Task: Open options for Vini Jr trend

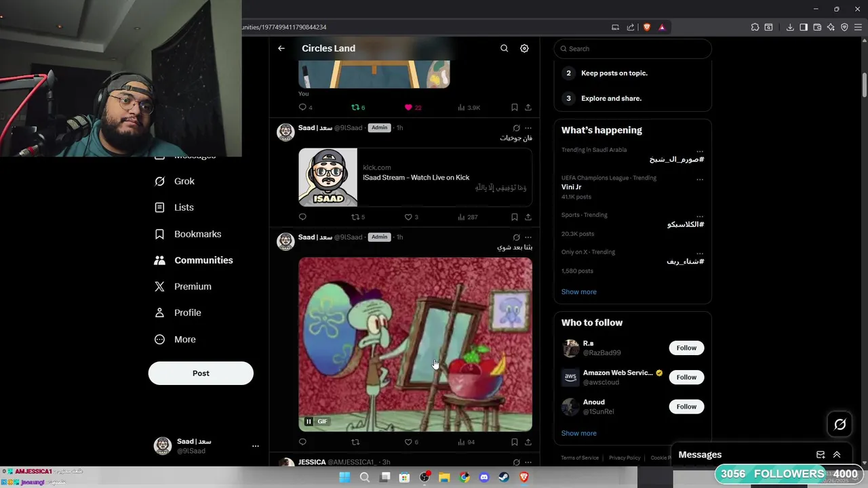Action: tap(700, 180)
